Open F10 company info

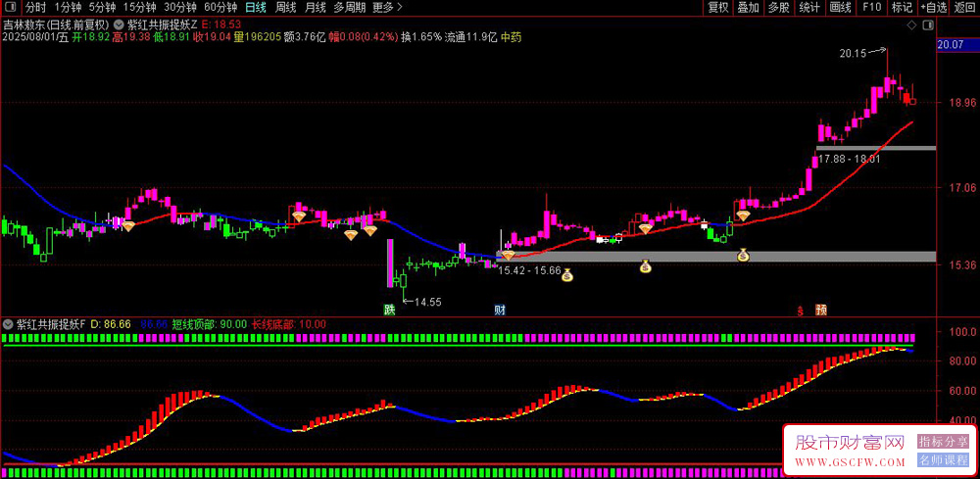pyautogui.click(x=871, y=8)
